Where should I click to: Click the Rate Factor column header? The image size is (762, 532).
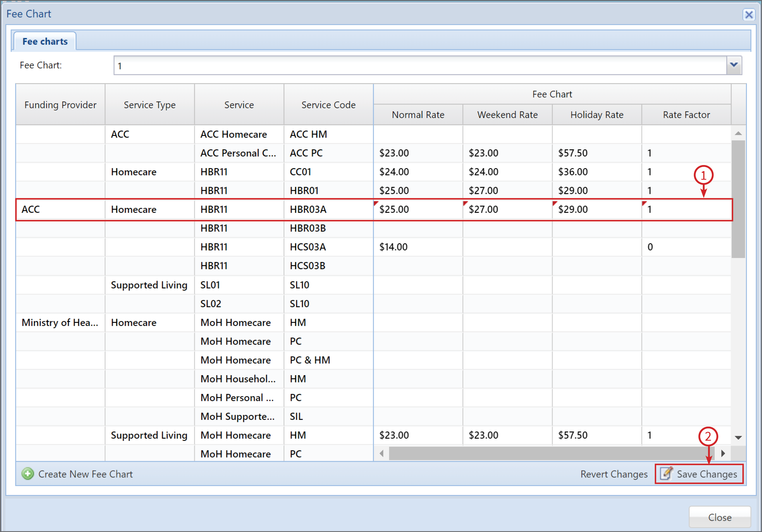[x=686, y=114]
